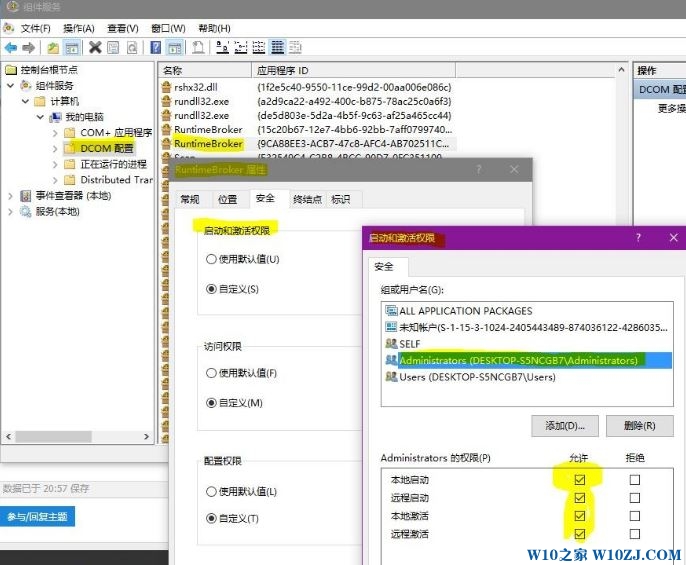The width and height of the screenshot is (686, 565).
Task: Open the 帮助(H) menu
Action: (x=214, y=28)
